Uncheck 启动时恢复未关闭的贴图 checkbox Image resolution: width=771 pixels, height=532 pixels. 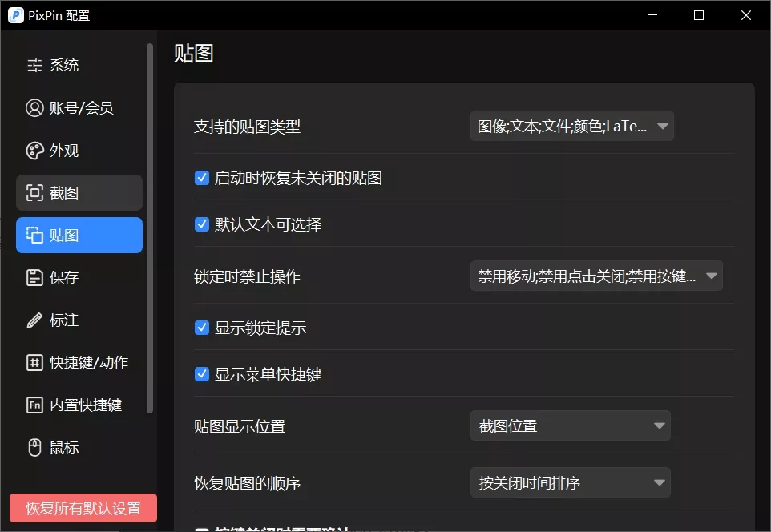coord(202,178)
